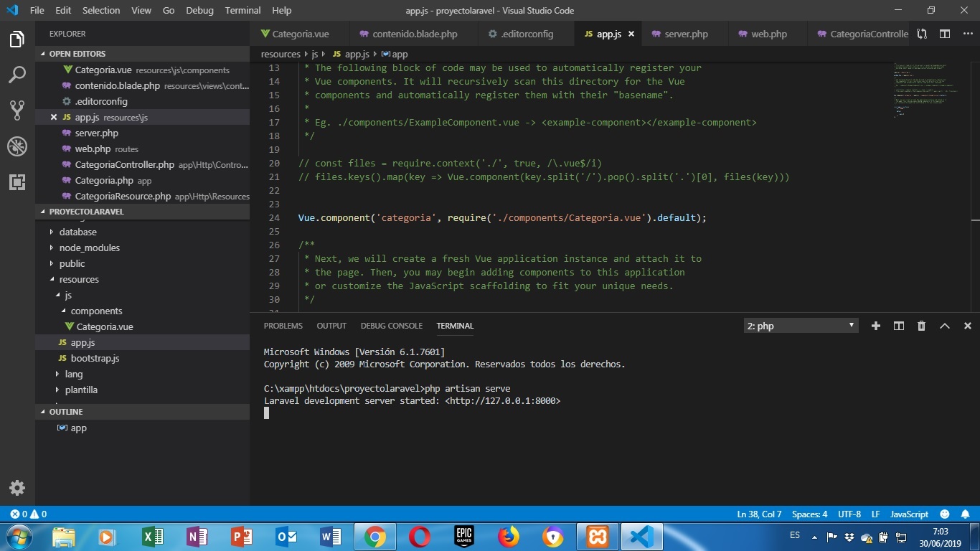Change indentation via Spaces: 4
The height and width of the screenshot is (551, 980).
(x=809, y=514)
